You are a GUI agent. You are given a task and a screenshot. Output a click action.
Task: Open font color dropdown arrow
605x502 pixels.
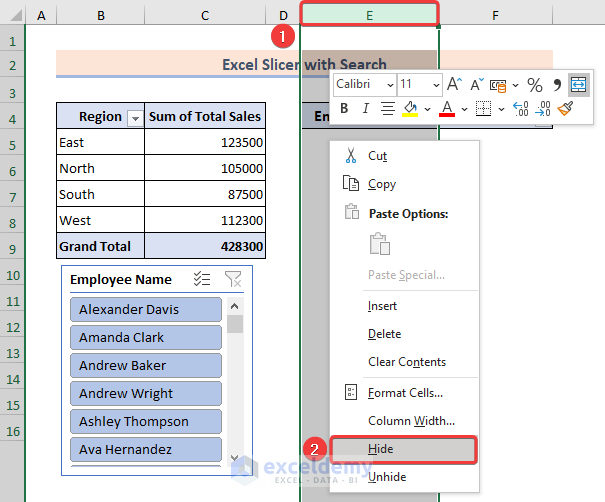464,109
